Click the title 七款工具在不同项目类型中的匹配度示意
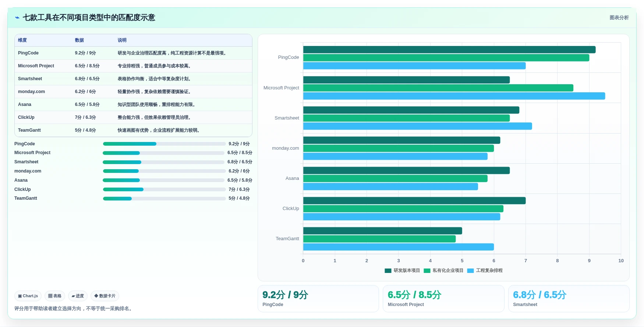This screenshot has height=327, width=644. (x=89, y=18)
